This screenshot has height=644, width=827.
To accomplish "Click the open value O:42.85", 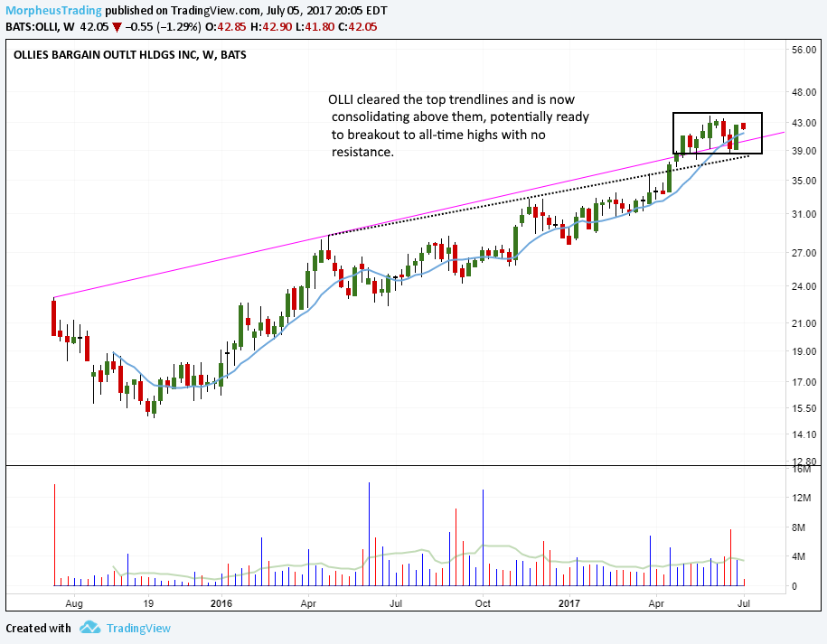I will (225, 27).
